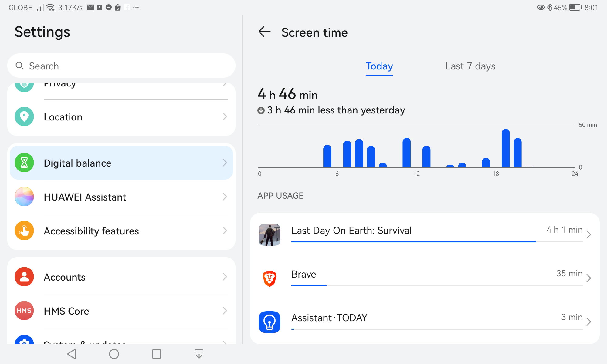Tap the 4 h 46 min total
607x364 pixels.
coord(287,94)
